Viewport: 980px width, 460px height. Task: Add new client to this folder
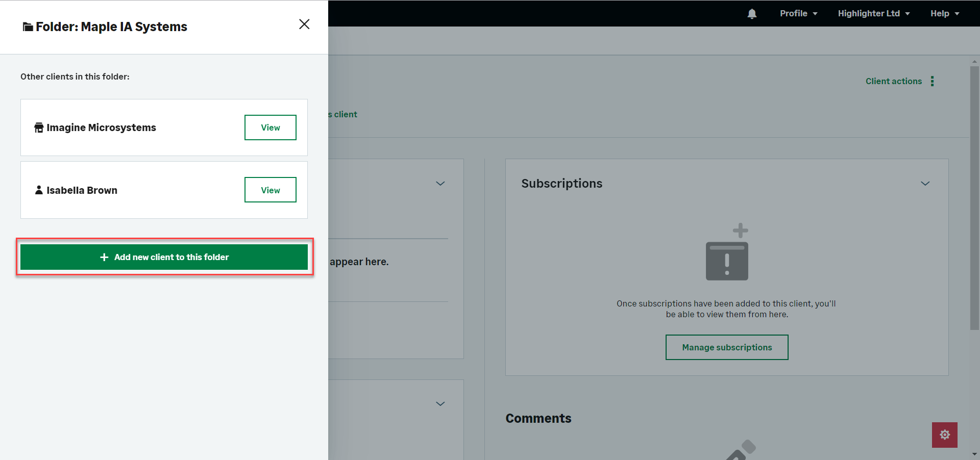[x=164, y=257]
